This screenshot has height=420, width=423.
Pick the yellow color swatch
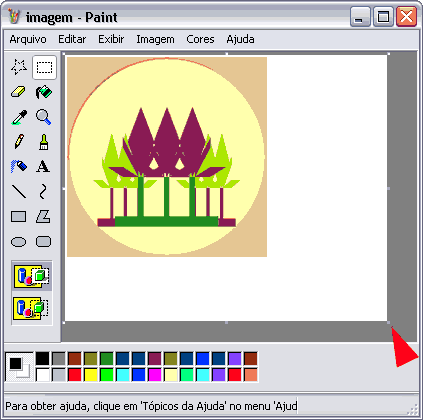[91, 375]
